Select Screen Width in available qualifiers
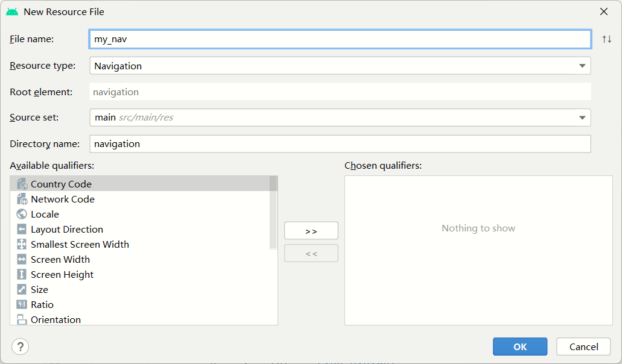622x364 pixels. (60, 260)
